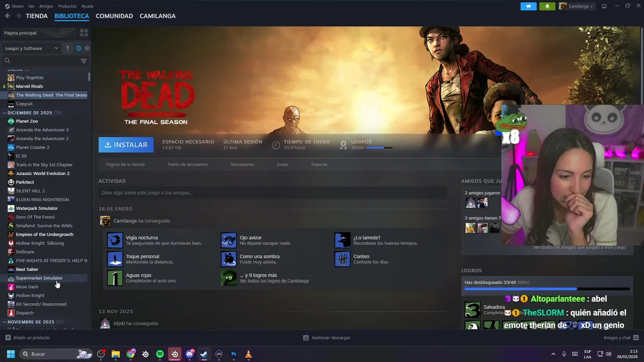Screen dimensions: 644x362
Task: Open the COMUNIDAD tab
Action: [x=114, y=16]
